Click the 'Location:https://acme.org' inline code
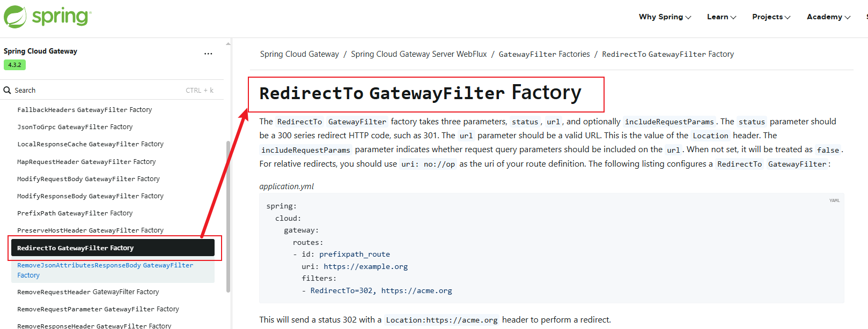The height and width of the screenshot is (329, 868). (x=442, y=320)
